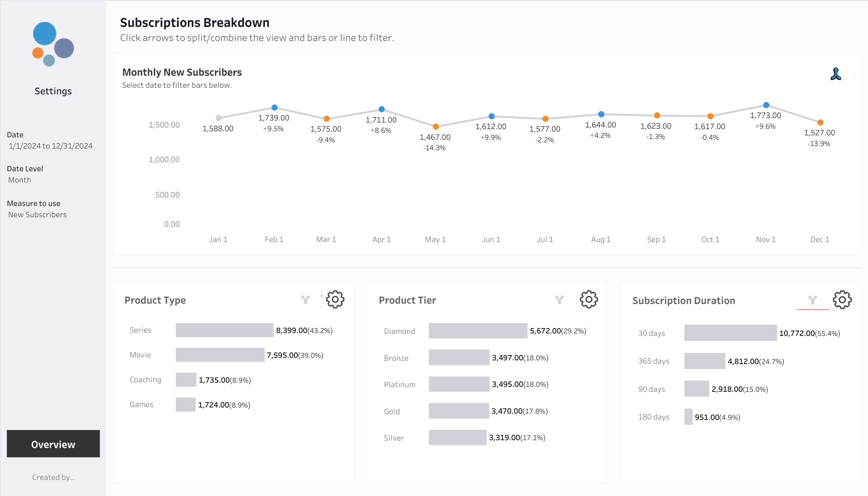Click the split/combine arrows icon
Viewport: 868px width, 496px height.
(x=836, y=74)
